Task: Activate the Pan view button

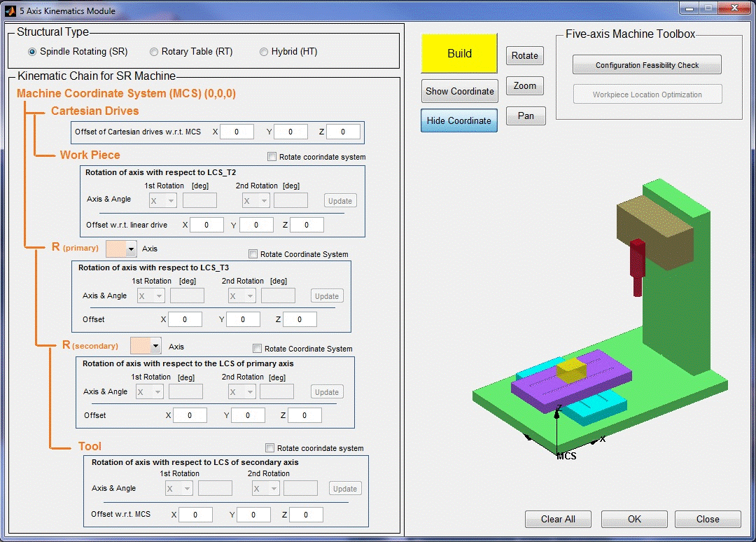Action: pyautogui.click(x=526, y=116)
